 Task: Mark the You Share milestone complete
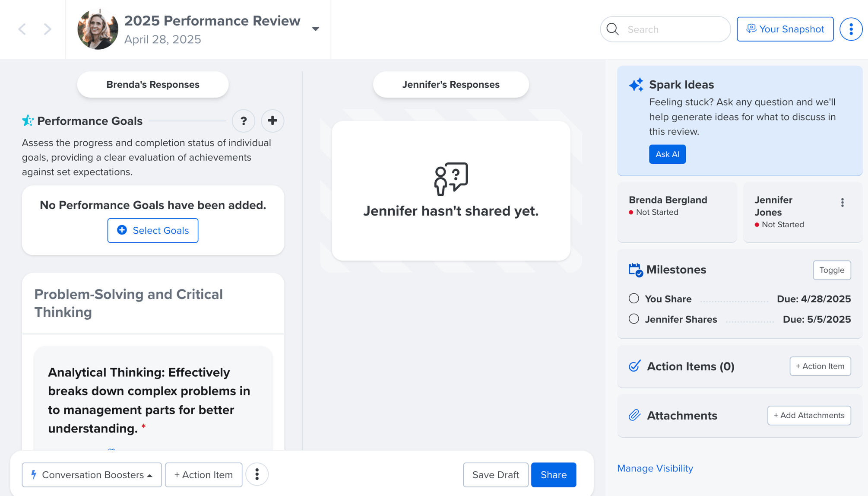coord(634,298)
